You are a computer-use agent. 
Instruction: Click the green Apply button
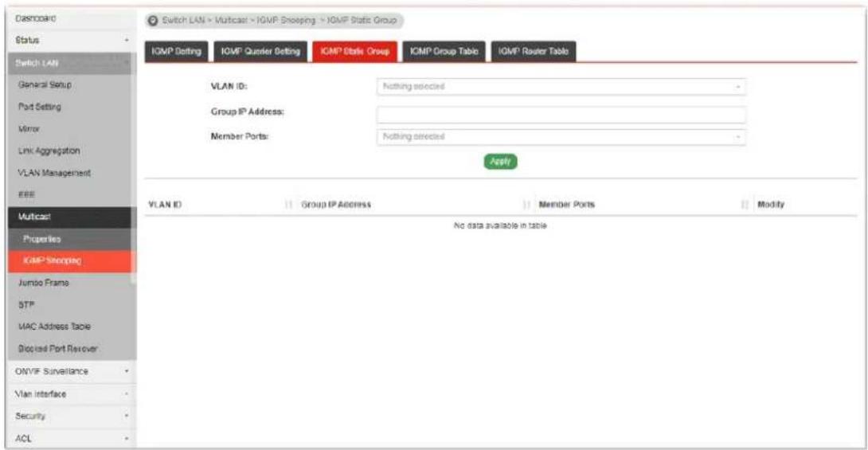(500, 162)
